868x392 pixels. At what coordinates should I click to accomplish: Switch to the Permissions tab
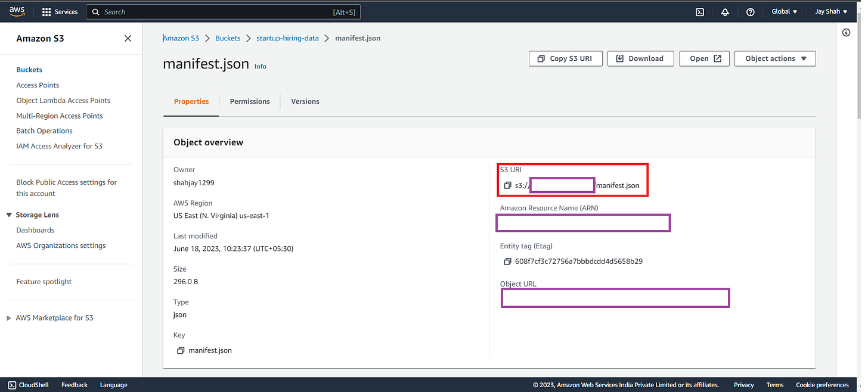pos(250,101)
